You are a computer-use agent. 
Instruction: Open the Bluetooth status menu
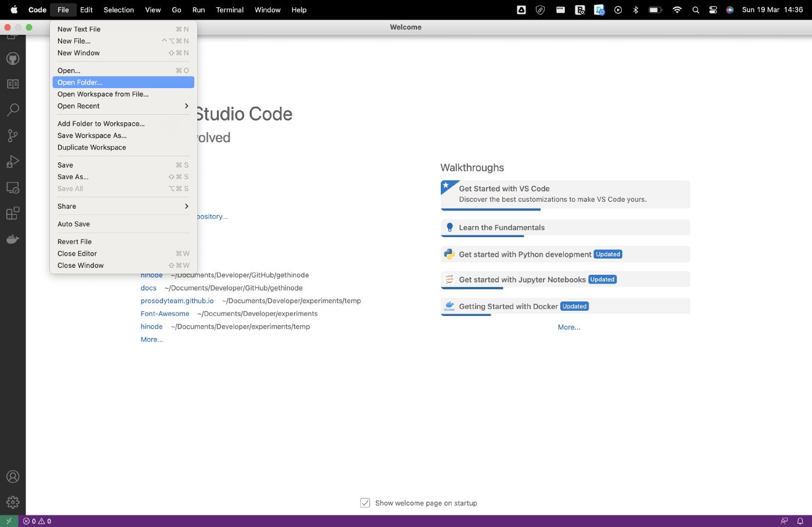coord(636,10)
